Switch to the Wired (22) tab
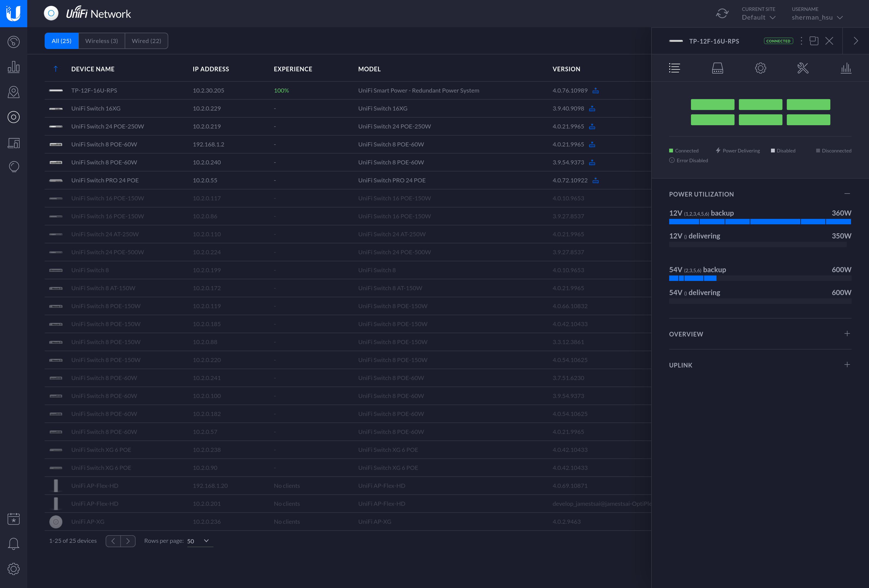The width and height of the screenshot is (869, 588). 146,41
